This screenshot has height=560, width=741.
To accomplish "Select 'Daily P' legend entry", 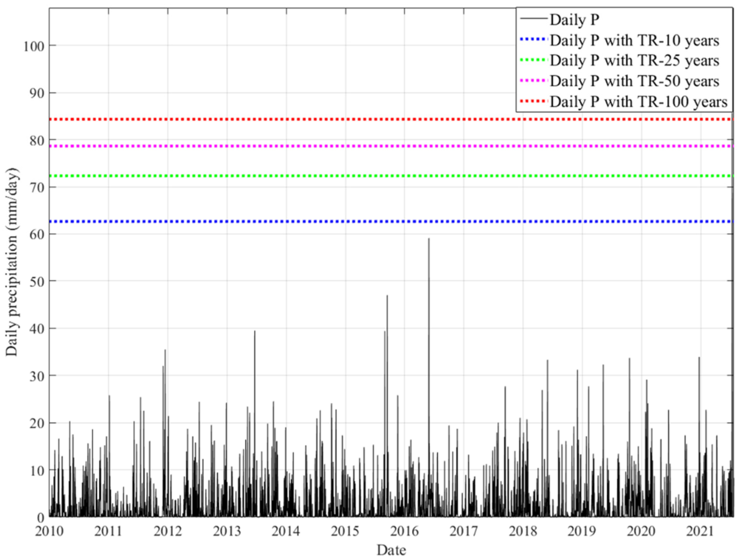I will pos(574,20).
